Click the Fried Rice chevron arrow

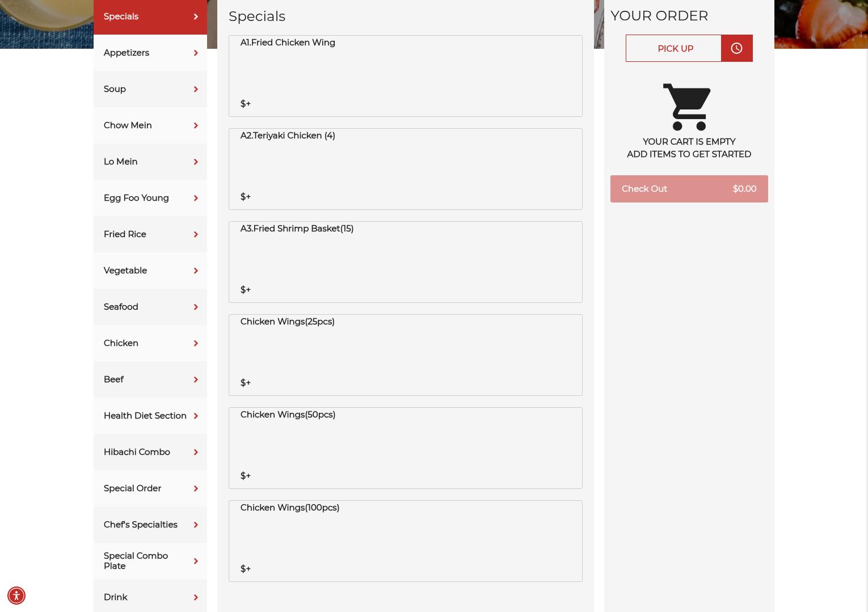point(196,234)
